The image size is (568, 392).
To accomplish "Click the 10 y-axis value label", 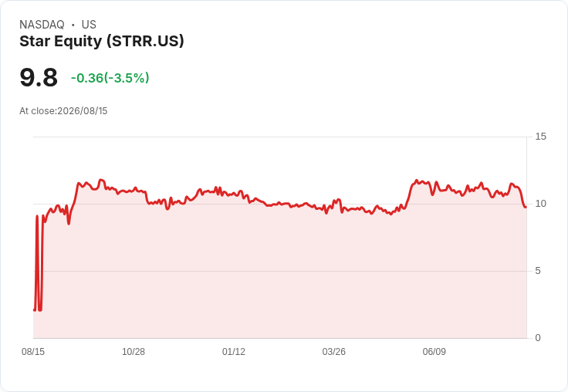I will pyautogui.click(x=540, y=204).
